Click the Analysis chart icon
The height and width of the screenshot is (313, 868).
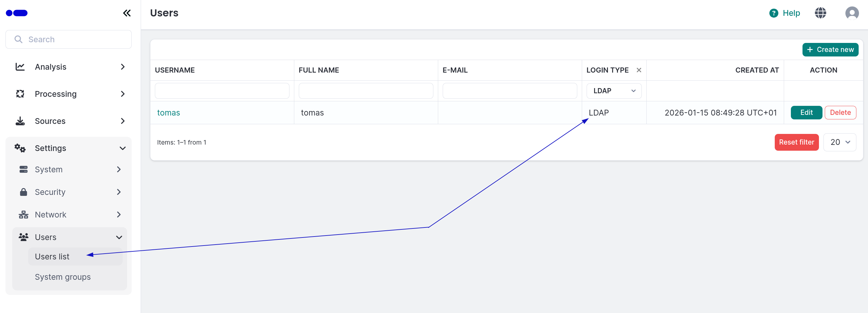point(20,67)
